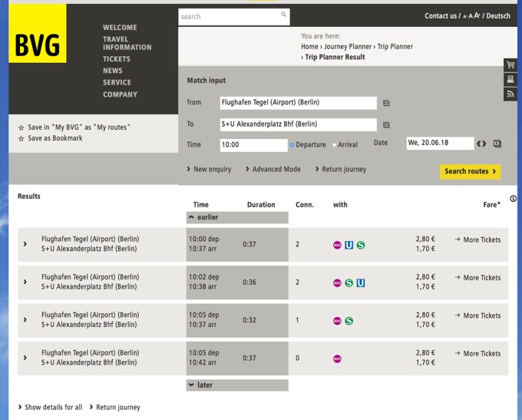Expand the 10:05 dep 10:42 arr connection
This screenshot has height=420, width=522.
[25, 358]
